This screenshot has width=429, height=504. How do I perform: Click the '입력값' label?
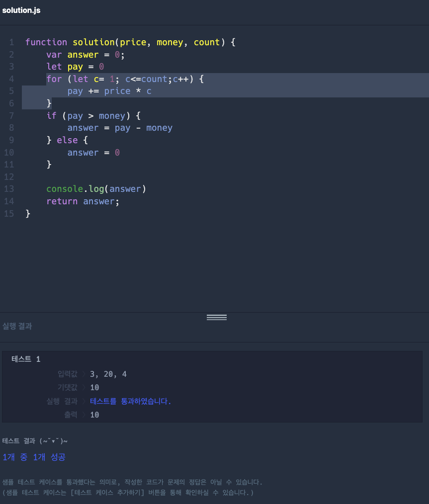68,374
